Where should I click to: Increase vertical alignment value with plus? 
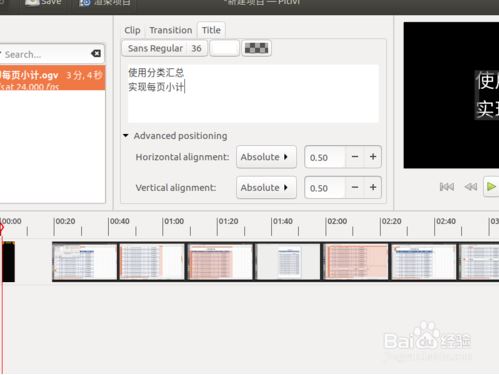[x=373, y=187]
